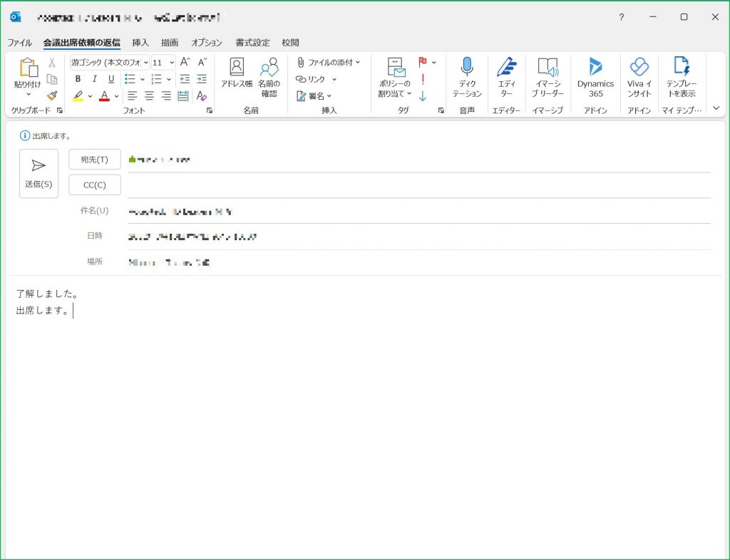Viewport: 730px width, 560px height.
Task: Apply yellow text highlight color
Action: (x=78, y=95)
